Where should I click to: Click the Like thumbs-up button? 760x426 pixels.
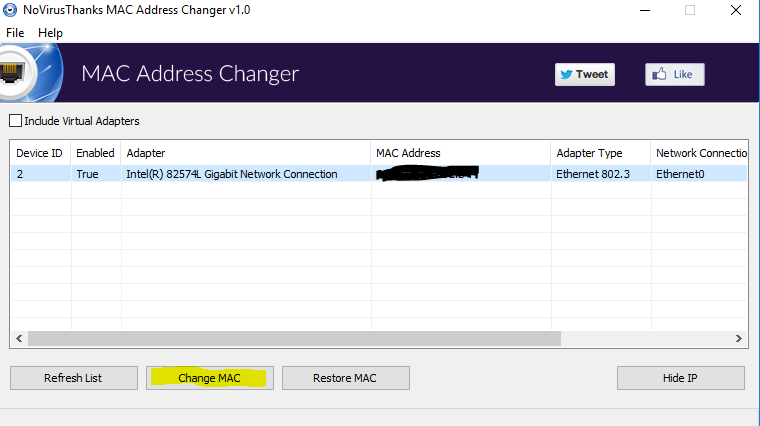(674, 74)
